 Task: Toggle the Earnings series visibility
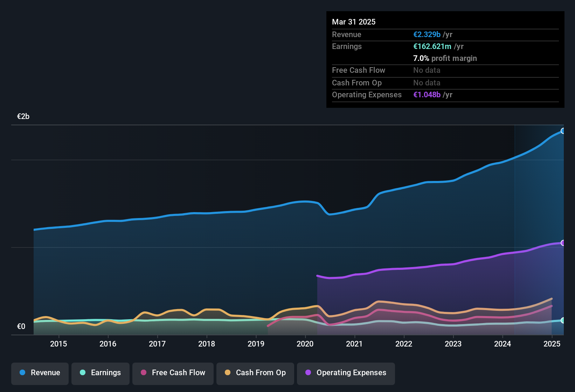[100, 373]
